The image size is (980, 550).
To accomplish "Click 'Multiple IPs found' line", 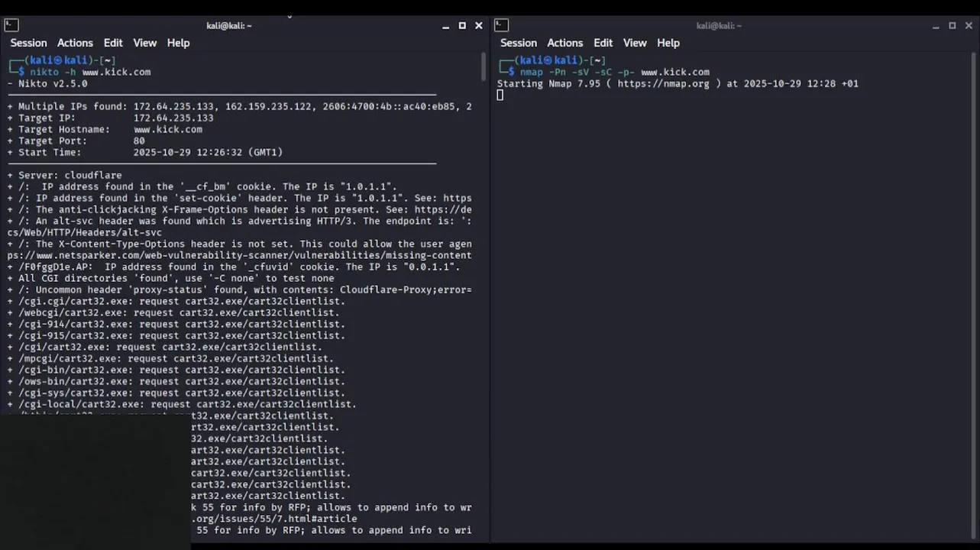I will (240, 106).
